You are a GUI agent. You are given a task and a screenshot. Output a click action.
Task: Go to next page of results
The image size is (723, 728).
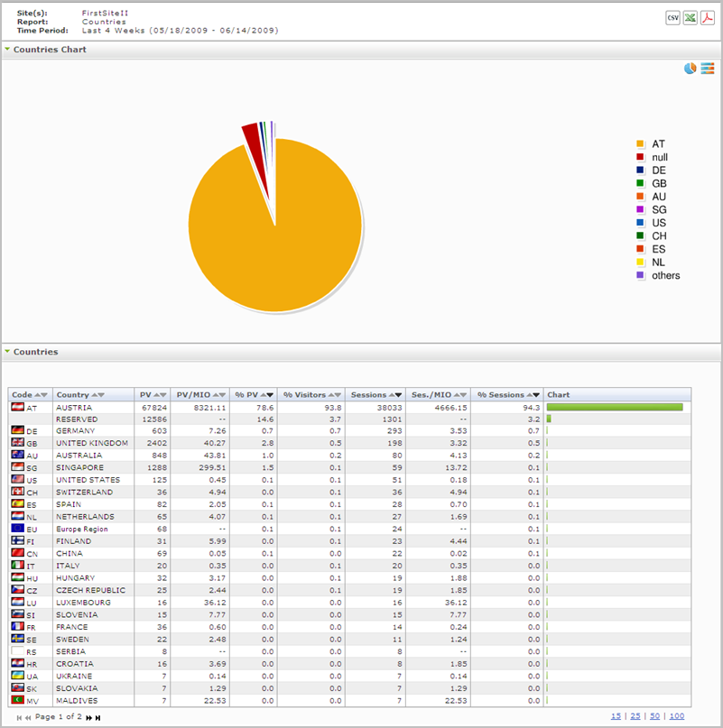[88, 718]
